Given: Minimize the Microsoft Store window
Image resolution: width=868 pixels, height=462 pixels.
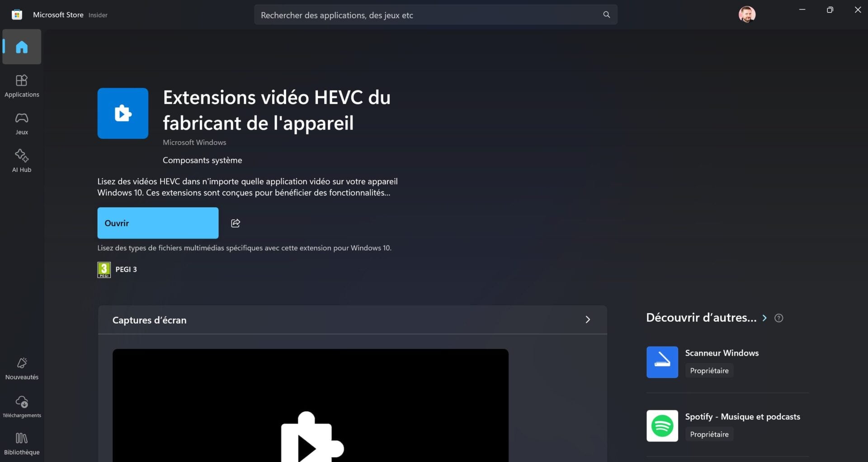Looking at the screenshot, I should click(802, 10).
